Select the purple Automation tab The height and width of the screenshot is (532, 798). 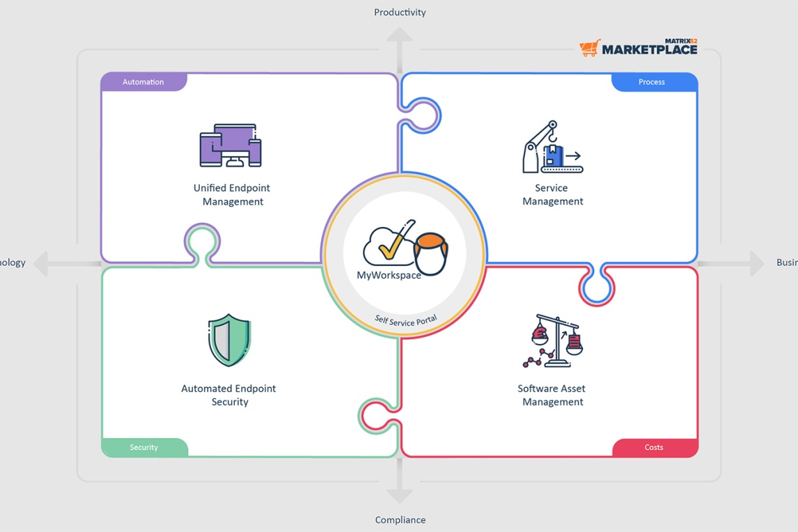(x=143, y=82)
